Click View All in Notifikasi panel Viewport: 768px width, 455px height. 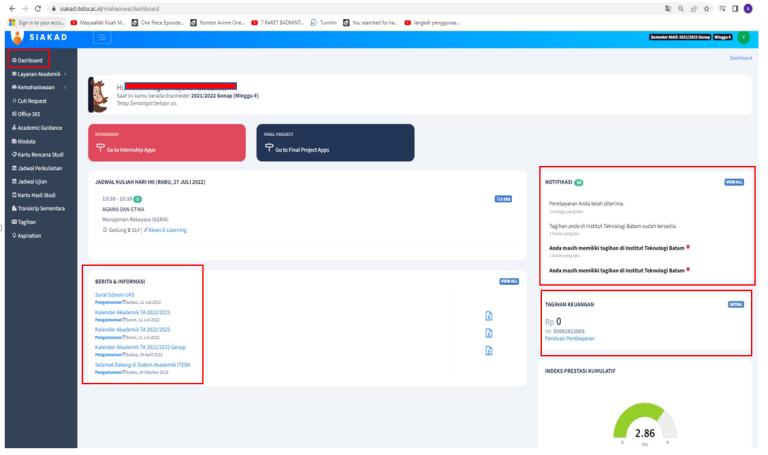coord(734,182)
